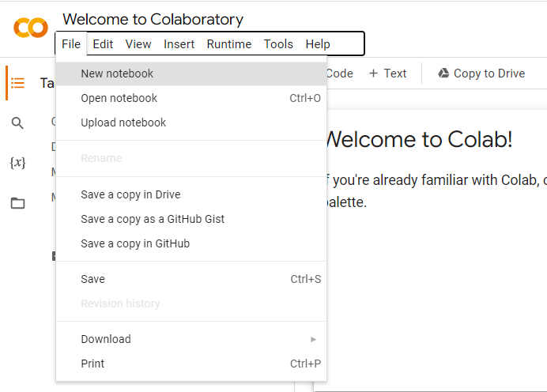
Task: Open the Variables {x} panel icon
Action: 17,163
